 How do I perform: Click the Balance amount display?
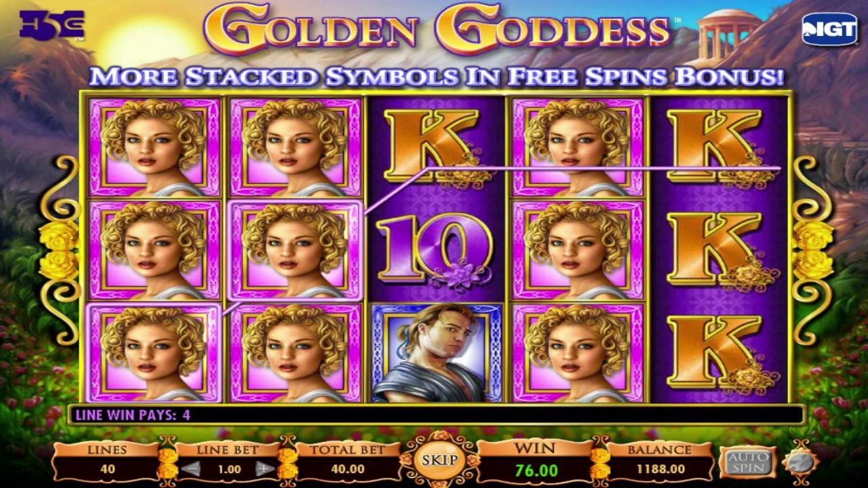click(x=660, y=469)
